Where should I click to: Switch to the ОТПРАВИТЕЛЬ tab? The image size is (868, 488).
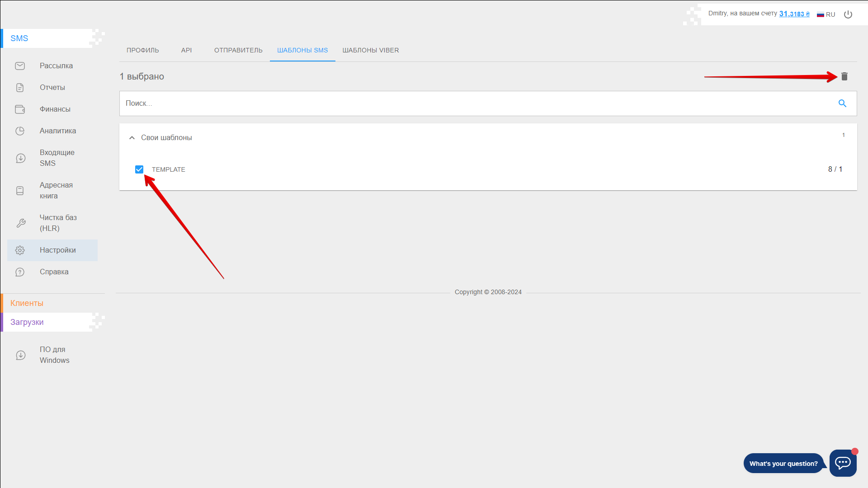tap(238, 50)
